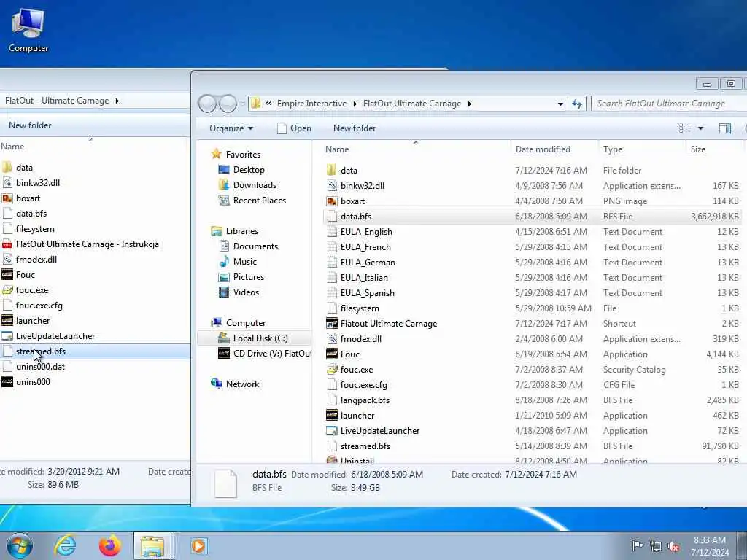Screen dimensions: 747x560
Task: Select the data folder icon in front window
Action: point(332,171)
